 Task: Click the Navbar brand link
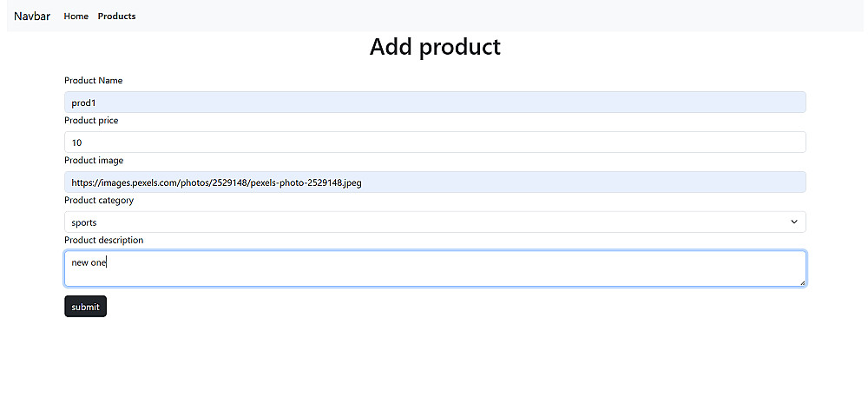32,16
